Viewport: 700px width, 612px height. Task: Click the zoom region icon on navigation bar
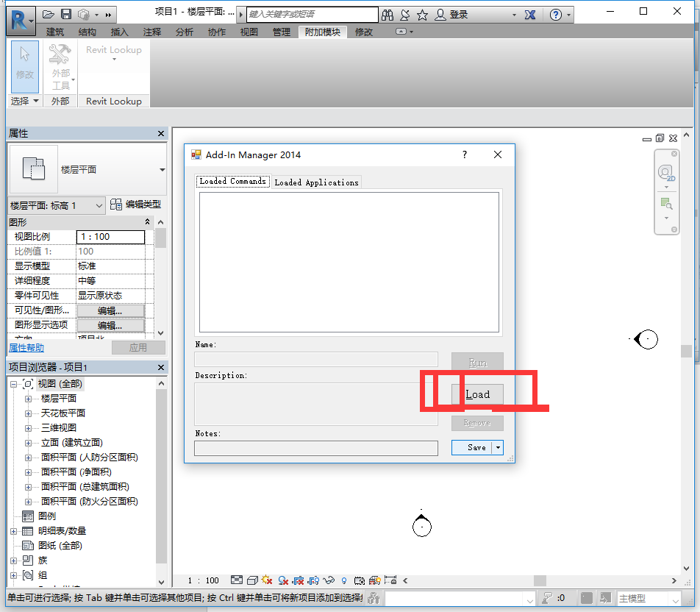coord(666,204)
